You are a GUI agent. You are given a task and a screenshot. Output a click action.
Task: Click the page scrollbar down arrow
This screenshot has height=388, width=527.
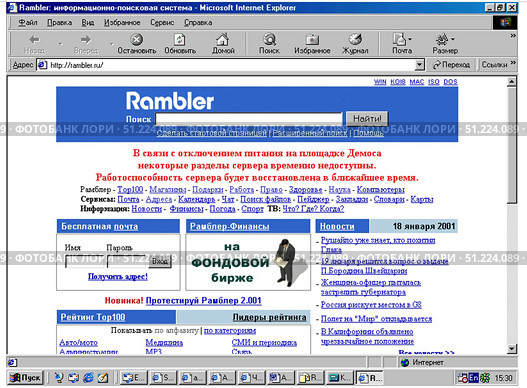(x=512, y=349)
